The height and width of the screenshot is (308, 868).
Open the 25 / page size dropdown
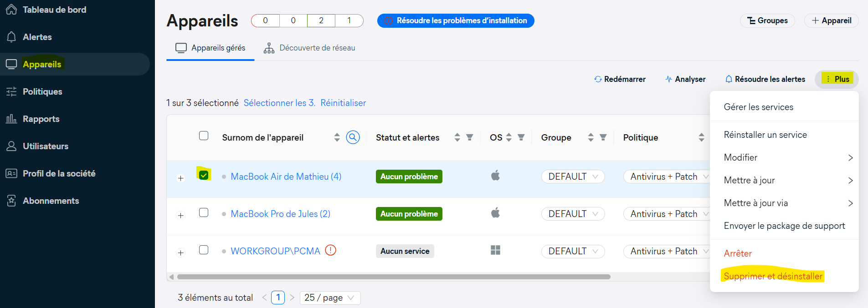point(330,298)
